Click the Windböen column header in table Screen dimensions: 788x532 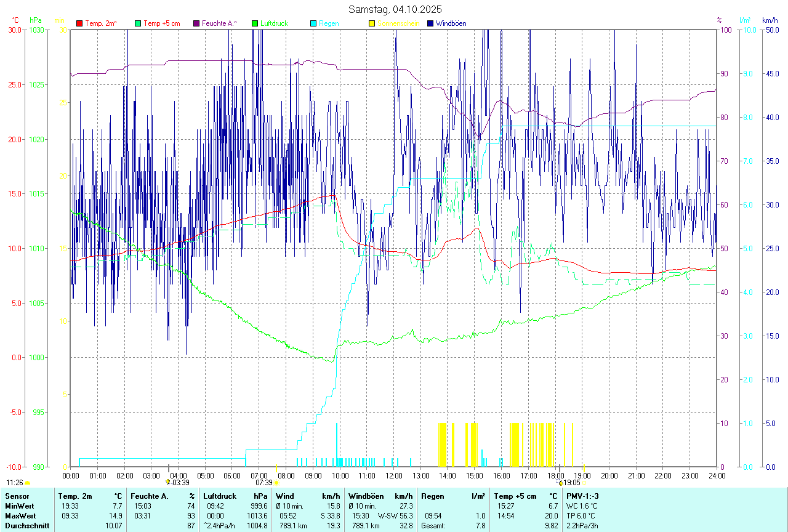366,496
